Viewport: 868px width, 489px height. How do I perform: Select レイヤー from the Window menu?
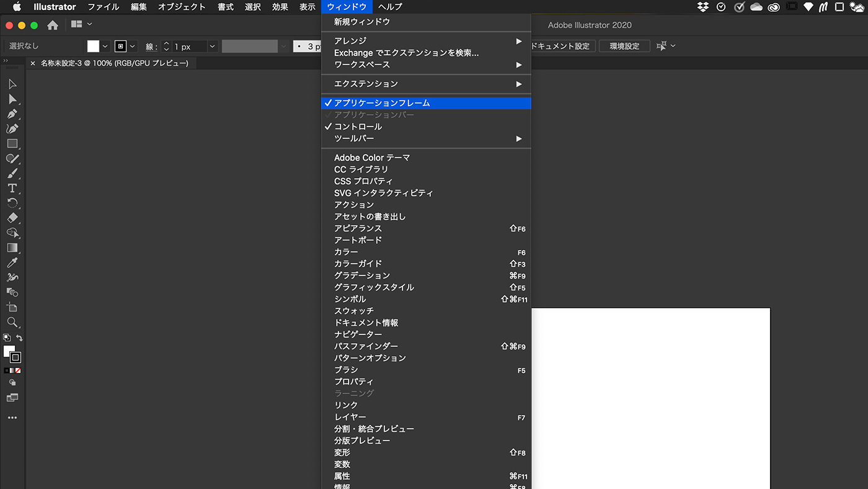[350, 417]
